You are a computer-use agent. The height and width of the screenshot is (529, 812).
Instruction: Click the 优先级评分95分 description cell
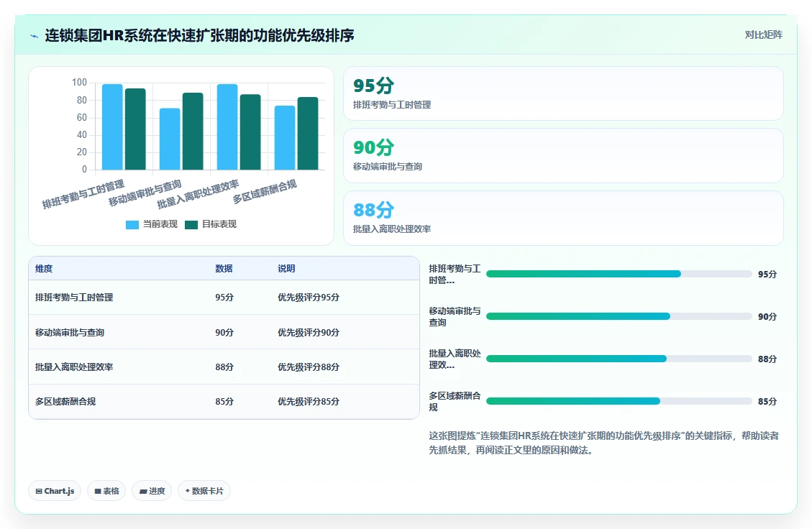309,298
